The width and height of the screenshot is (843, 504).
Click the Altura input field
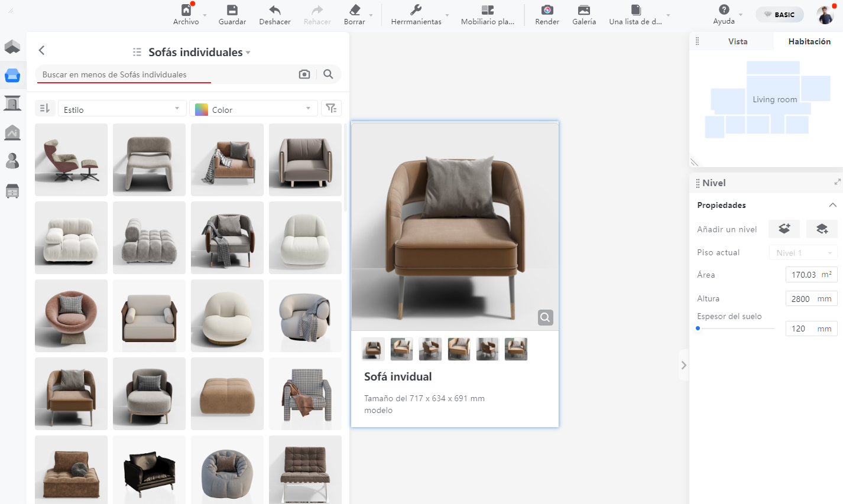point(801,299)
